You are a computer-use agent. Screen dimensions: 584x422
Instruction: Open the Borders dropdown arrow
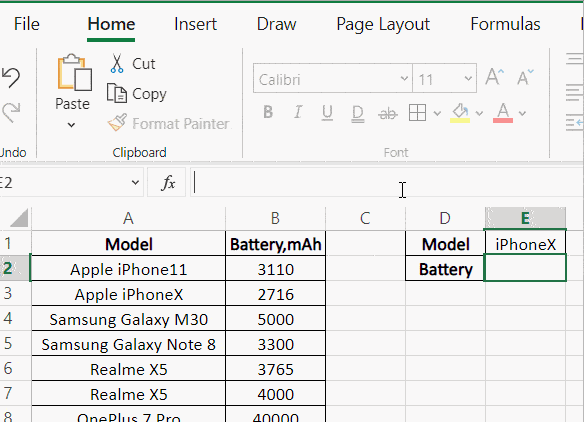tap(437, 113)
